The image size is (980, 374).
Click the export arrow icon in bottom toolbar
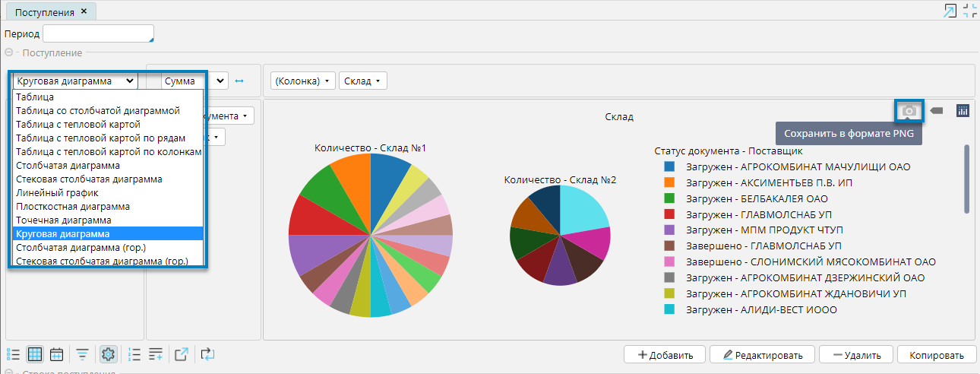tap(181, 354)
